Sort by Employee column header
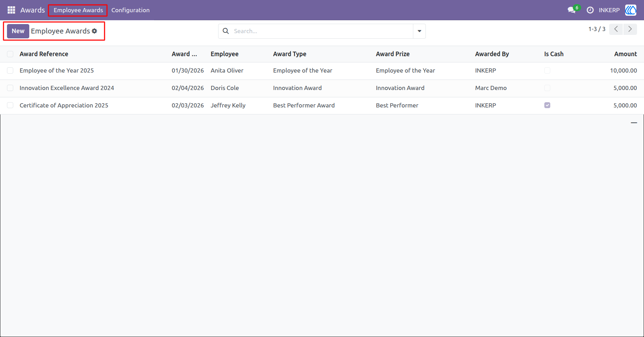The width and height of the screenshot is (644, 337). [224, 54]
